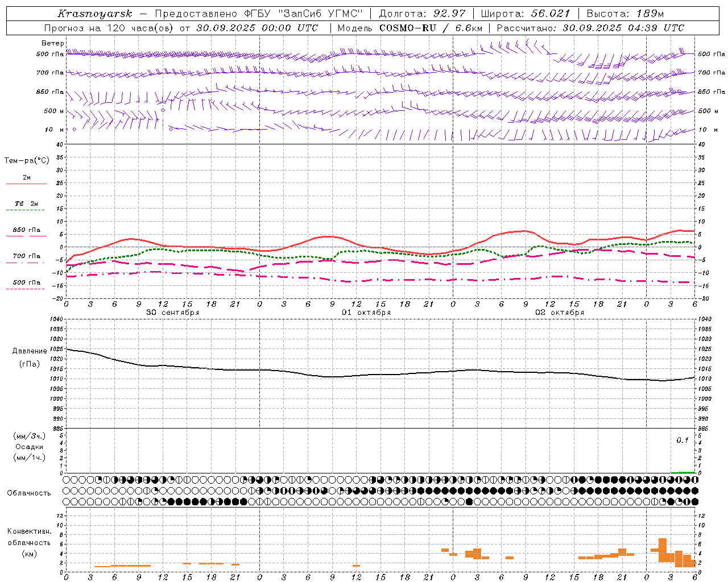Click the '30 сентября' date label

pos(172,312)
